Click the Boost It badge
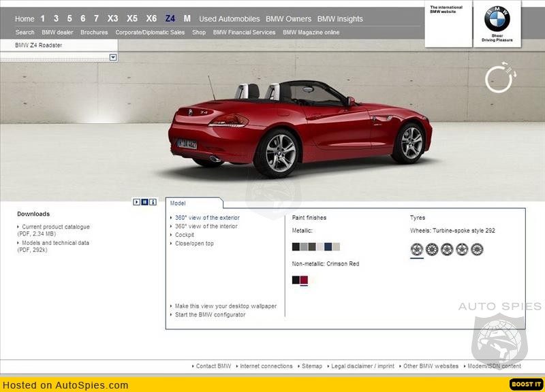The width and height of the screenshot is (545, 392). (526, 385)
